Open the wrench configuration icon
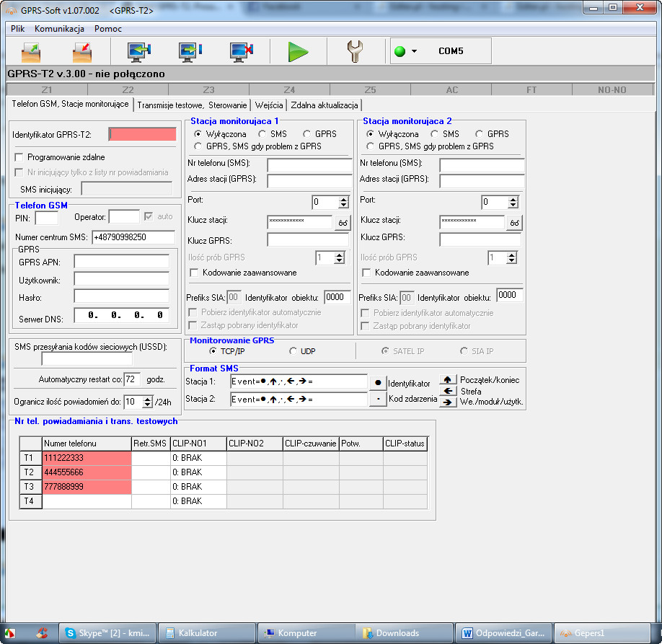The height and width of the screenshot is (644, 662). pyautogui.click(x=355, y=51)
